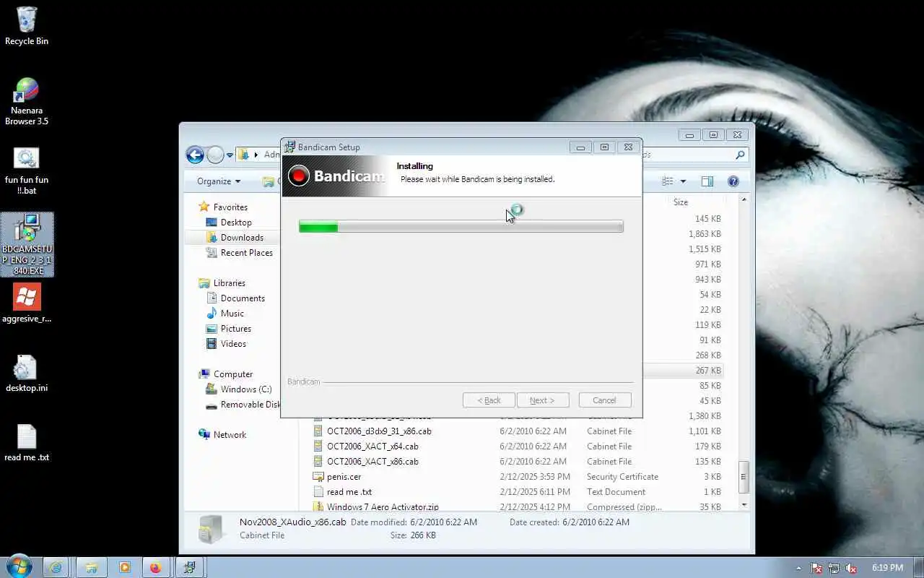Open the Documents library
This screenshot has height=578, width=924.
pyautogui.click(x=235, y=298)
